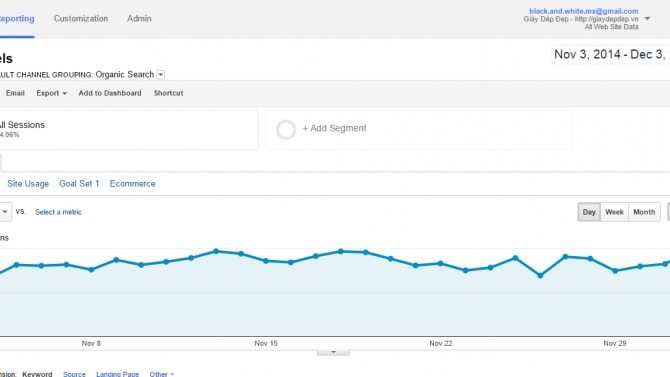Open the Admin tab
670x377 pixels.
click(x=139, y=19)
